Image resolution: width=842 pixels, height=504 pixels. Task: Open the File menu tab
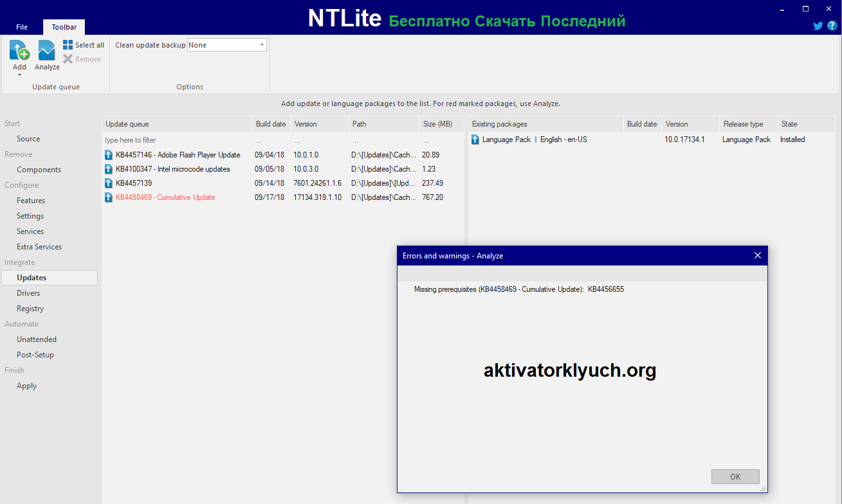(x=22, y=27)
